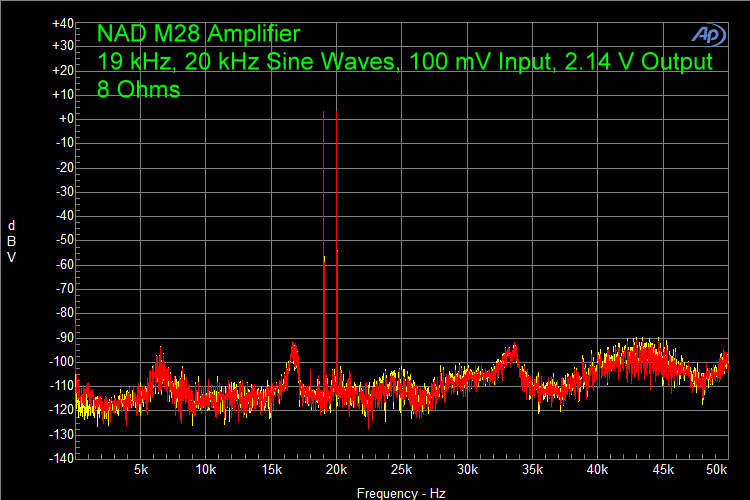Select the "8 Ohms" label

tap(138, 89)
